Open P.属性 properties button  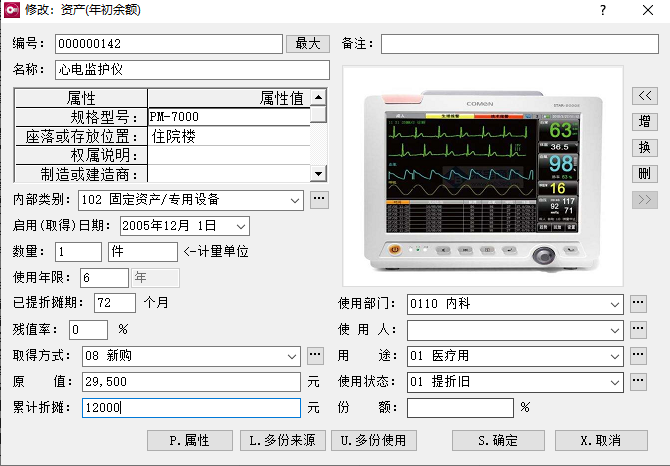click(x=190, y=440)
